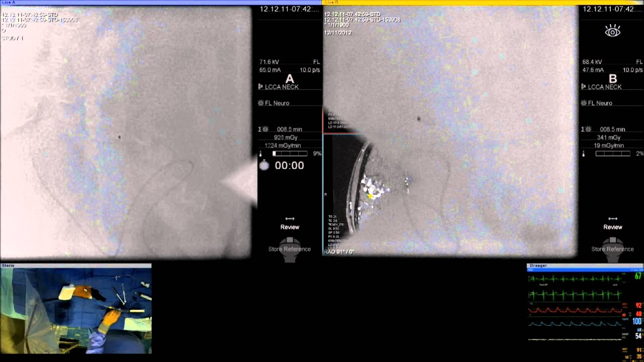
Task: Click the 920 mGy dose value
Action: (286, 137)
